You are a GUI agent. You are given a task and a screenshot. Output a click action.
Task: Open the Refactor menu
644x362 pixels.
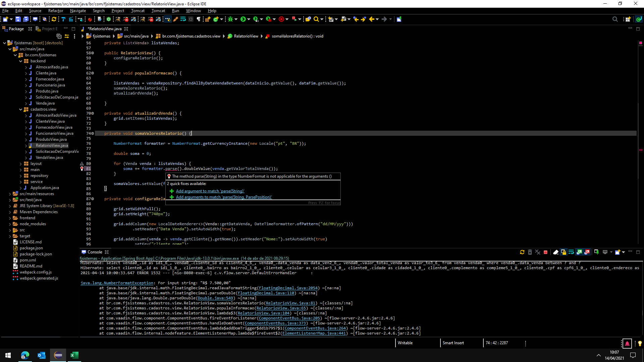[55, 11]
